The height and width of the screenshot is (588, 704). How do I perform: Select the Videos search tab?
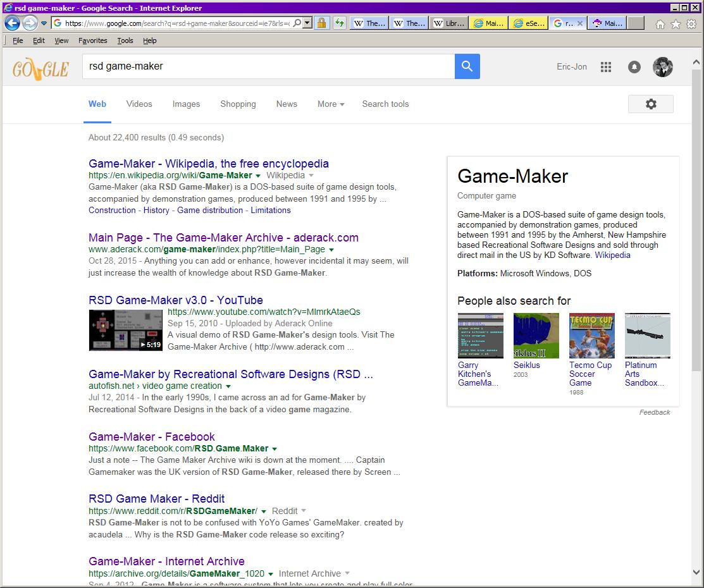click(x=139, y=104)
